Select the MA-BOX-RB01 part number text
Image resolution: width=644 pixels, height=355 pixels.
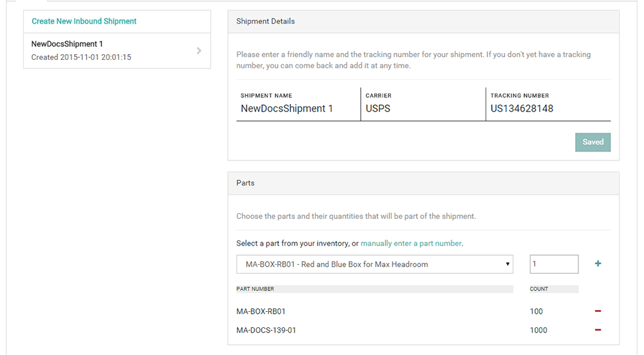[x=261, y=311]
